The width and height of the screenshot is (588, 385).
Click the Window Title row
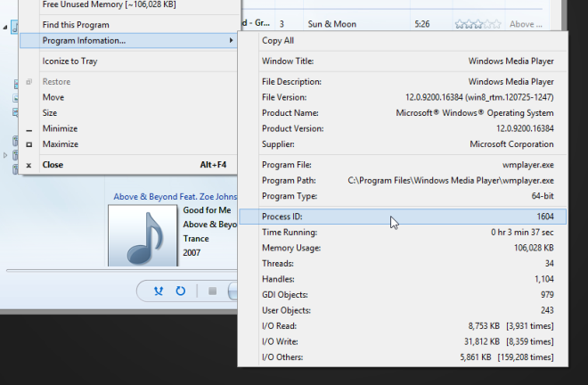pos(403,61)
